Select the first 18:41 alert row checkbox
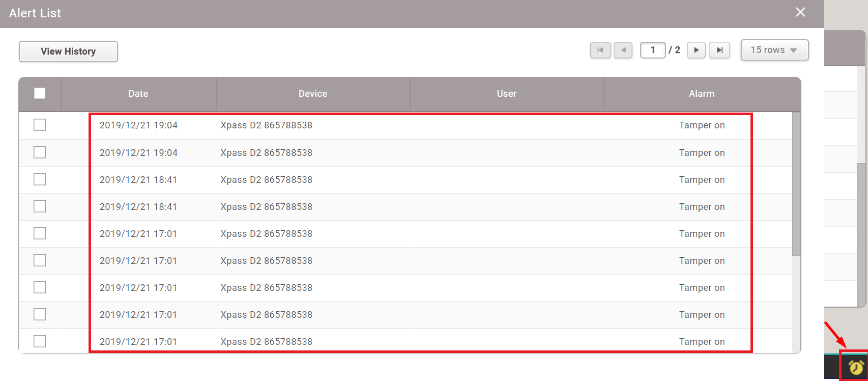Image resolution: width=868 pixels, height=381 pixels. [x=40, y=179]
